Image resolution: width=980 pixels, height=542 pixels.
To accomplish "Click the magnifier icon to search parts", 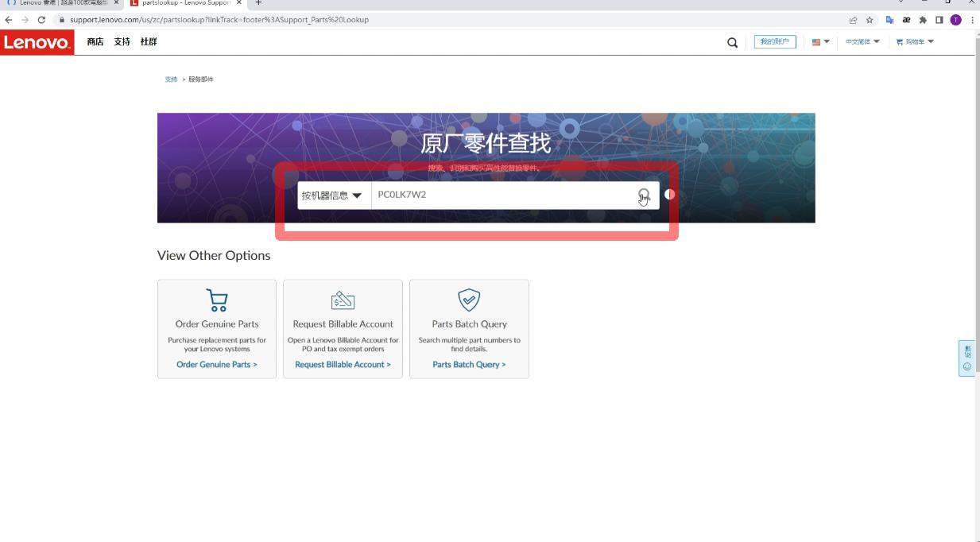I will pos(642,195).
